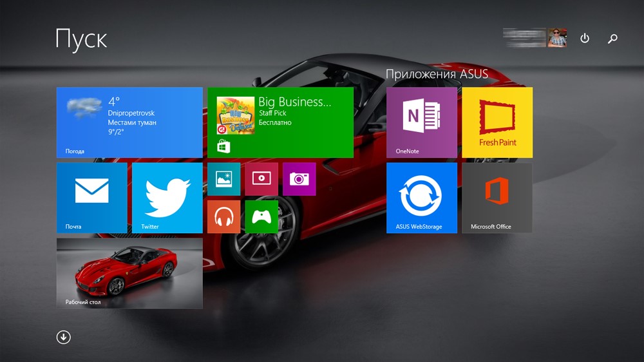The width and height of the screenshot is (644, 362).
Task: Open the ASUS WebStorage tile
Action: pos(422,198)
